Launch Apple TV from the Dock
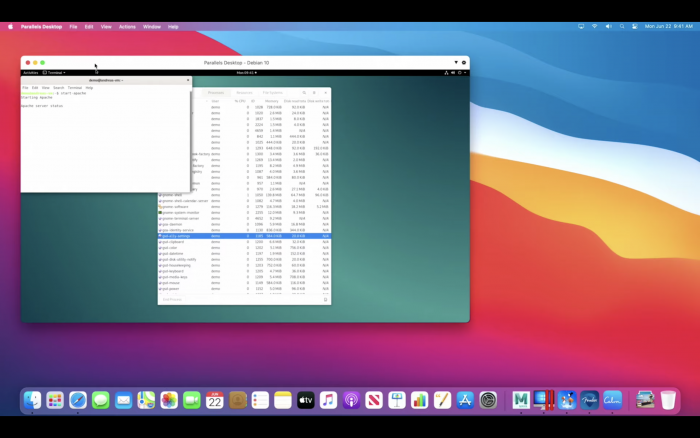Image resolution: width=700 pixels, height=438 pixels. pyautogui.click(x=306, y=400)
